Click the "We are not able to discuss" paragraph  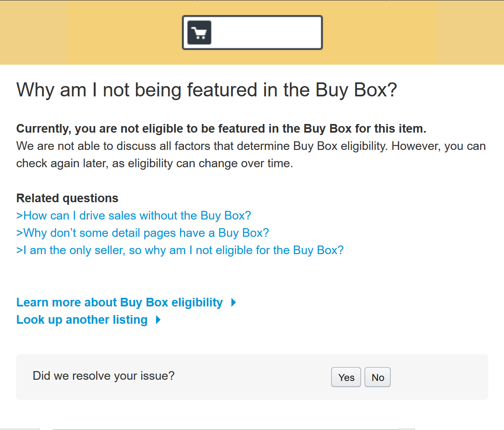tap(251, 154)
